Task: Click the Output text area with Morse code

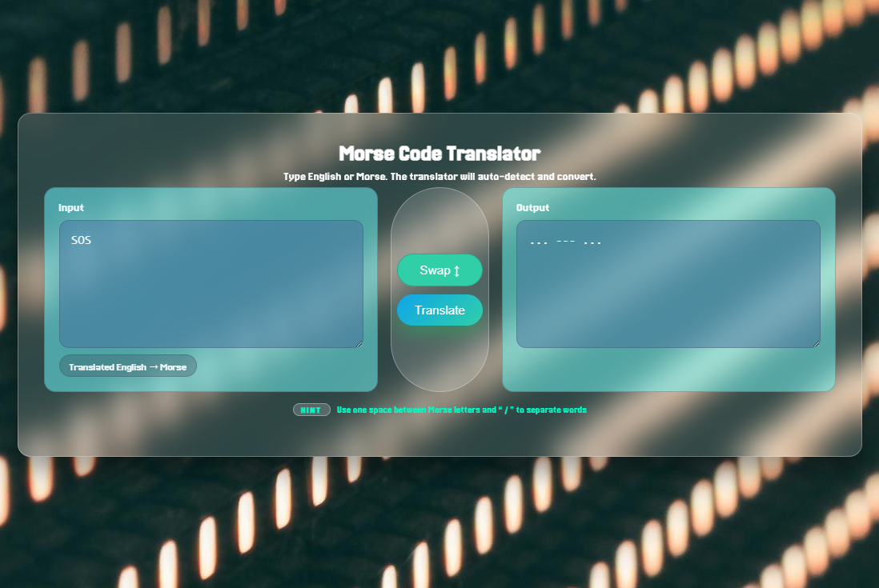Action: coord(668,284)
